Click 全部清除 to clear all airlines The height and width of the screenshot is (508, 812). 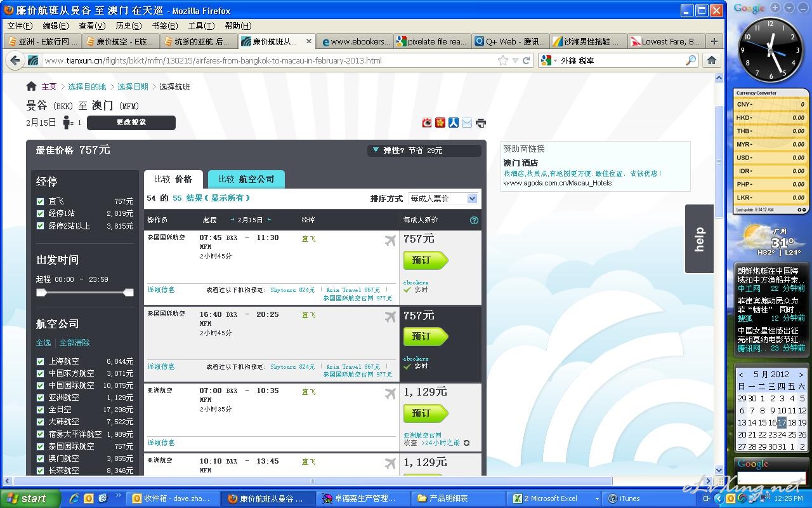tap(74, 343)
